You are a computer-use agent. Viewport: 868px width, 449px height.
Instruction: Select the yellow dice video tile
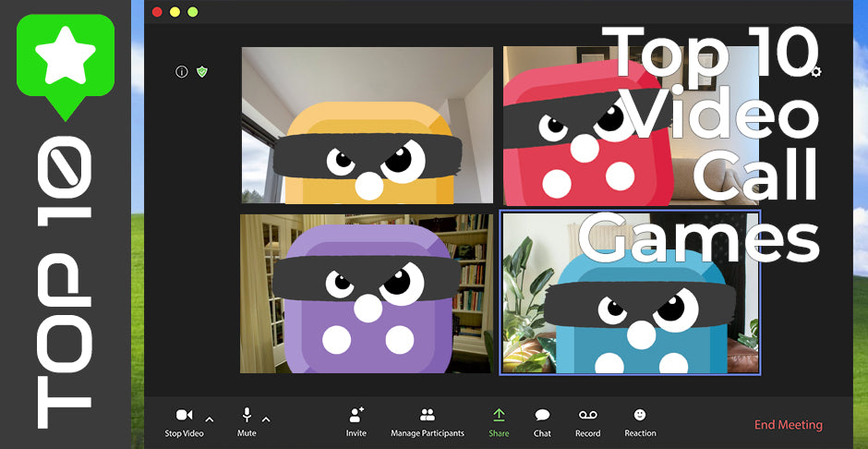[x=367, y=125]
